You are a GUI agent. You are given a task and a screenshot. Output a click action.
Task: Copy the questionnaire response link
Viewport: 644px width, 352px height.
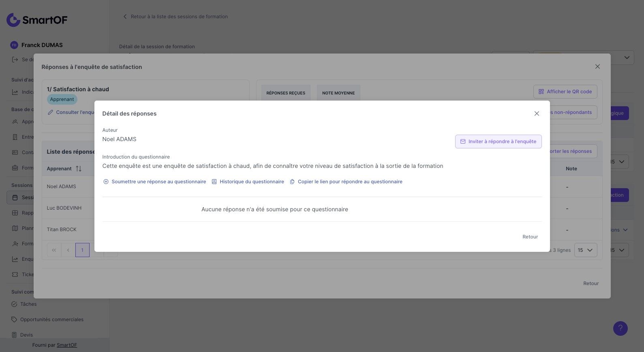[x=346, y=182]
